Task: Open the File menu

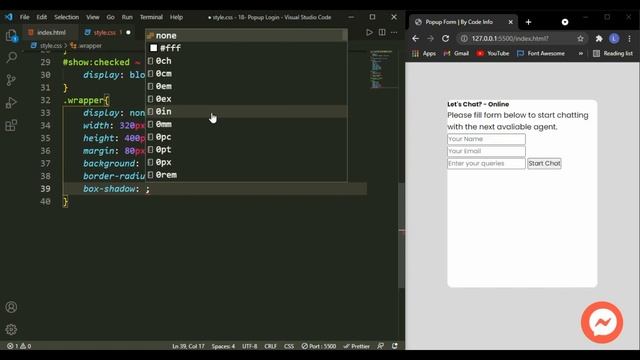Action: coord(24,17)
